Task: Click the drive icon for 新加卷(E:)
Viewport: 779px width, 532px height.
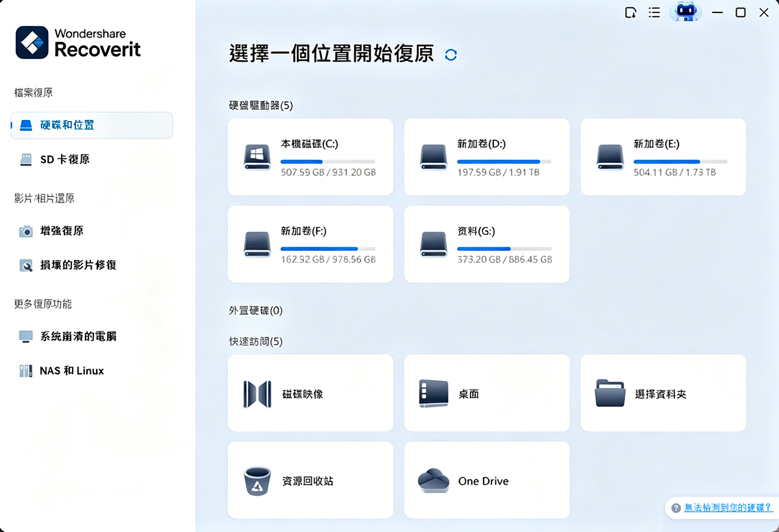Action: point(610,157)
